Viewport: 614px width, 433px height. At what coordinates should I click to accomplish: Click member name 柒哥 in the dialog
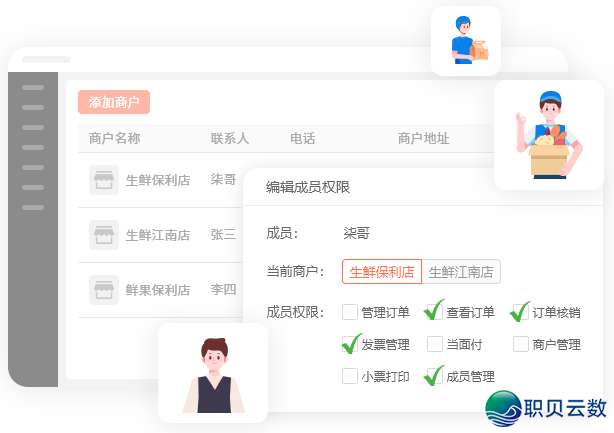pyautogui.click(x=356, y=233)
